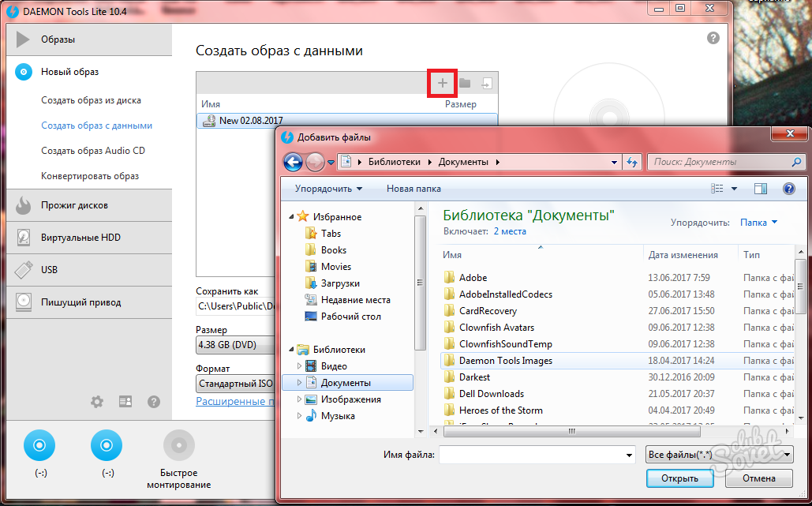Click the Cancel button in dialog
The width and height of the screenshot is (812, 506).
click(x=758, y=478)
